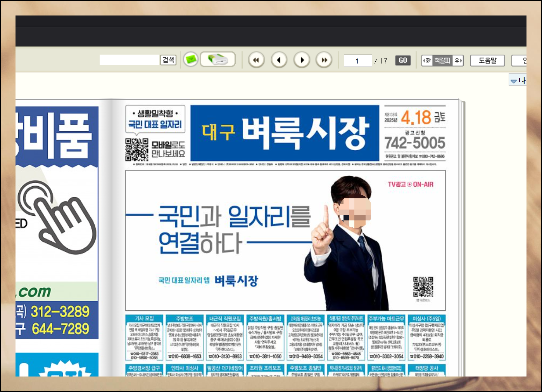Go to previous page arrow button
This screenshot has width=542, height=392.
[279, 60]
